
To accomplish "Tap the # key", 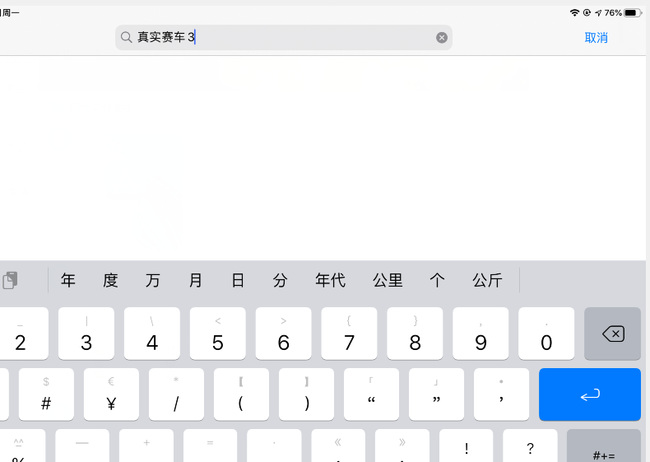I will tap(46, 394).
